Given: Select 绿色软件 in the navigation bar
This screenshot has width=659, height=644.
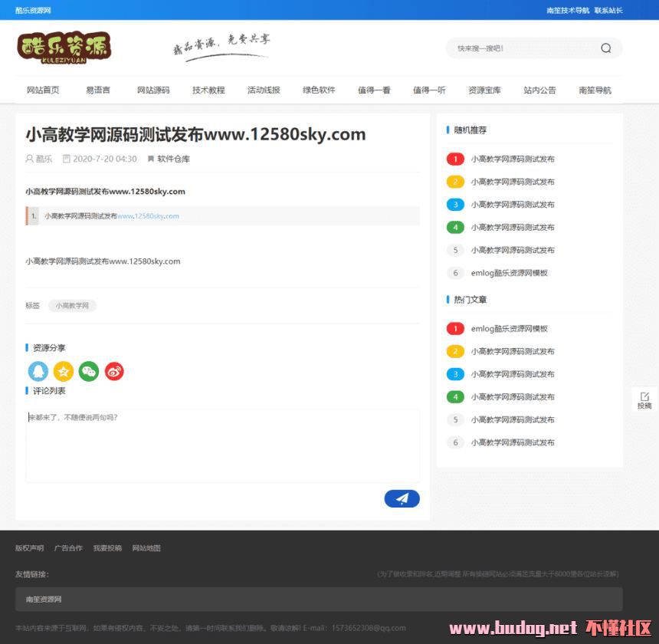Looking at the screenshot, I should tap(319, 90).
